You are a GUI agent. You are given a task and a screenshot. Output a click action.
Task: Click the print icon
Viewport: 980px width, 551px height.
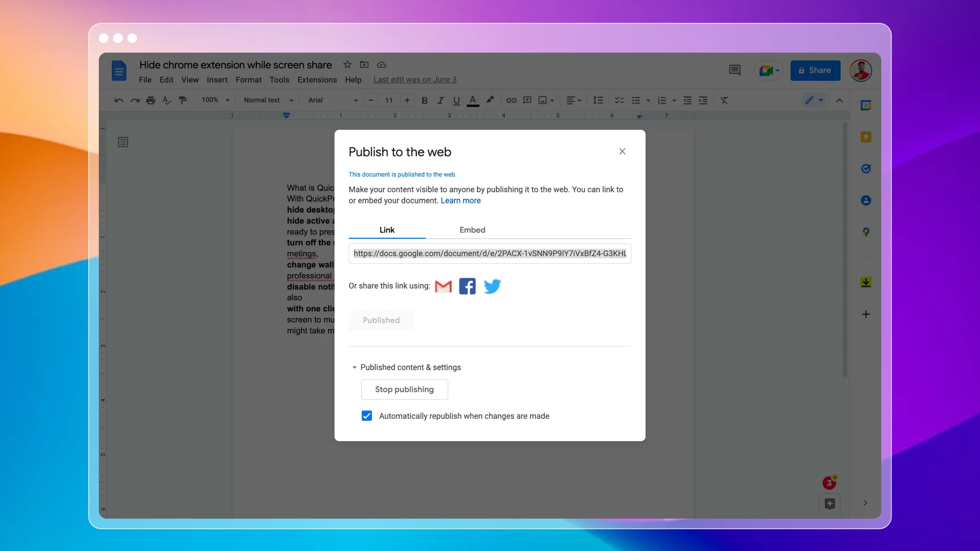(x=151, y=100)
